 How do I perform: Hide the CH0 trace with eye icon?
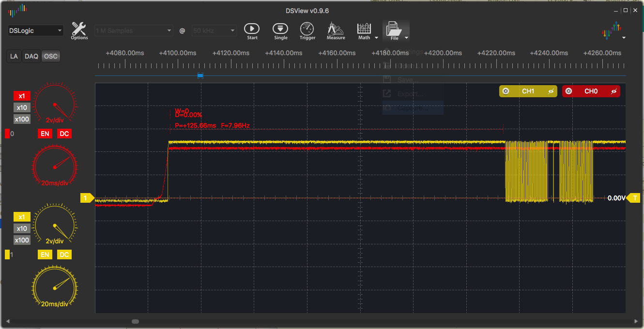(x=613, y=91)
